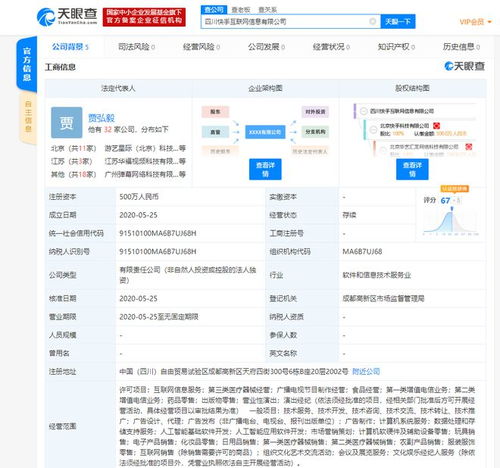Screen dimensions: 500x468
Task: Click 北京快手科技有限公司 in equity tree
Action: pos(405,126)
